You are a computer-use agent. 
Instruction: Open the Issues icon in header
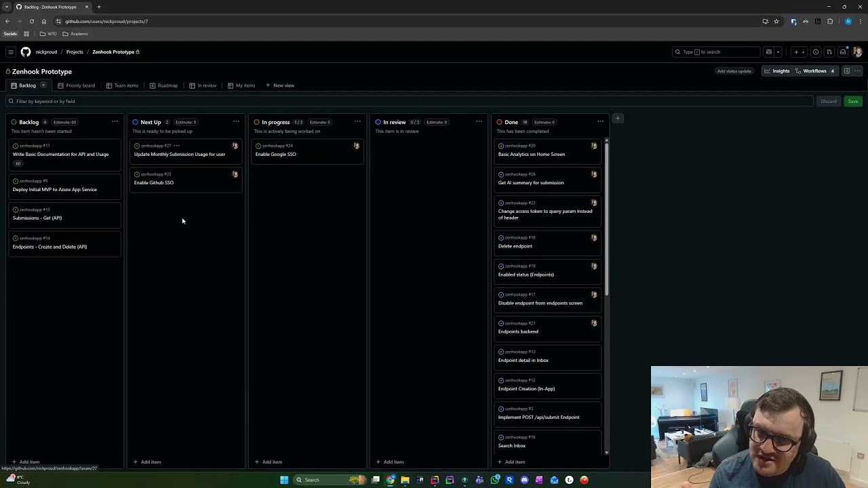tap(816, 52)
